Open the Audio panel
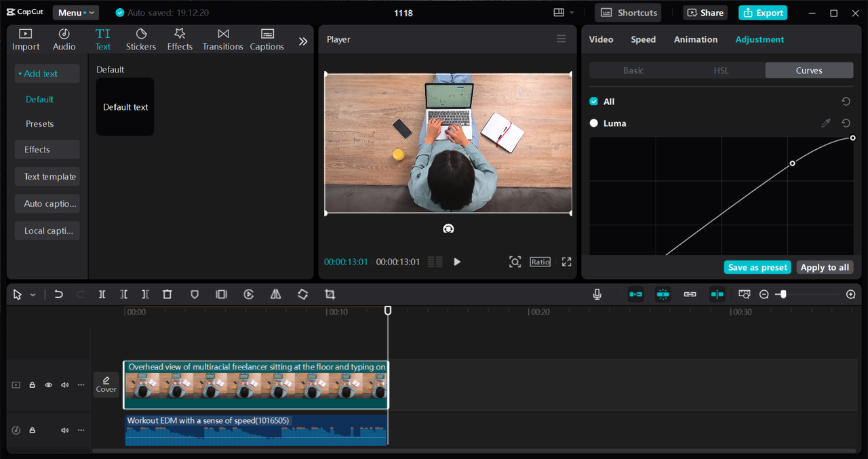 pos(64,39)
